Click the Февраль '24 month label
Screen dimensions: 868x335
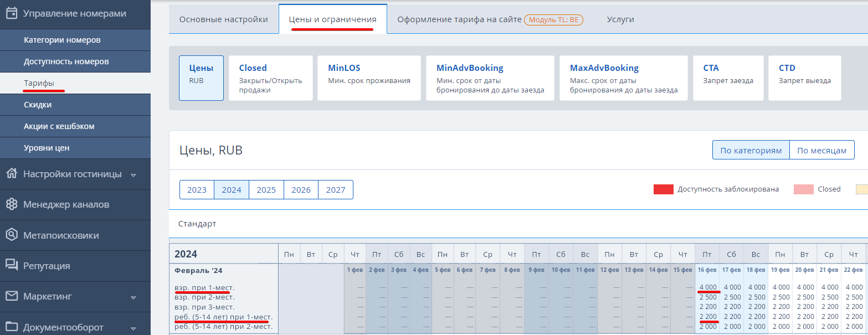(x=199, y=270)
